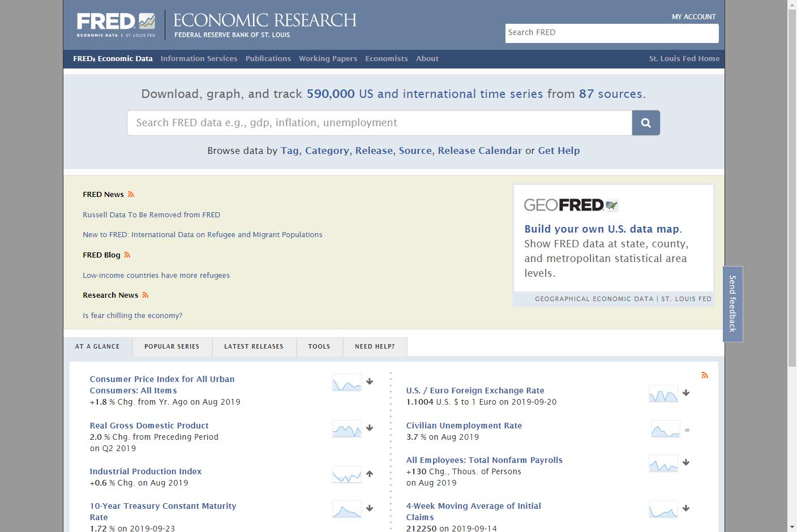Open the Civilian Unemployment Rate sparkline chart
The image size is (797, 532).
[x=665, y=430]
